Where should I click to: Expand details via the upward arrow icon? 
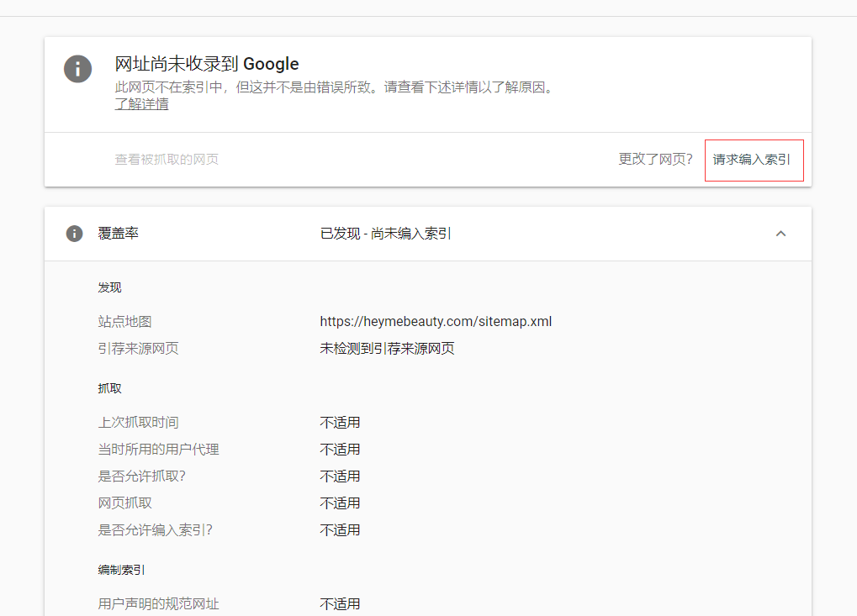780,234
